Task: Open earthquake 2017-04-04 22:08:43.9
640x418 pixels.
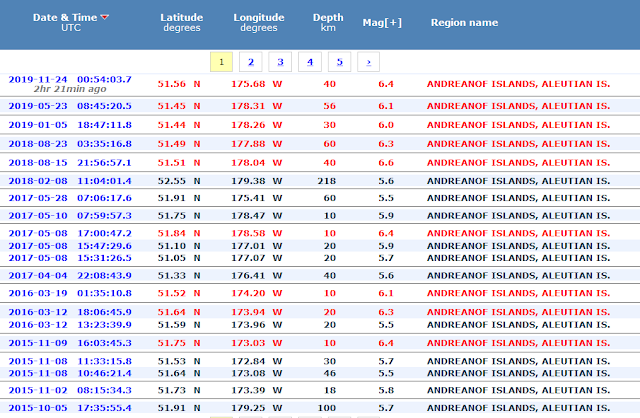Action: point(70,276)
